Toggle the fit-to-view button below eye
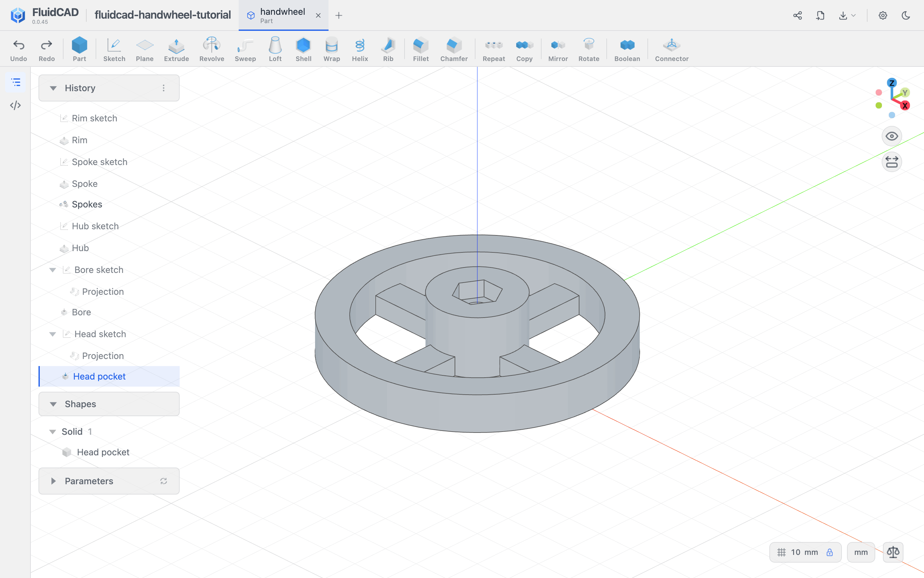 (892, 162)
